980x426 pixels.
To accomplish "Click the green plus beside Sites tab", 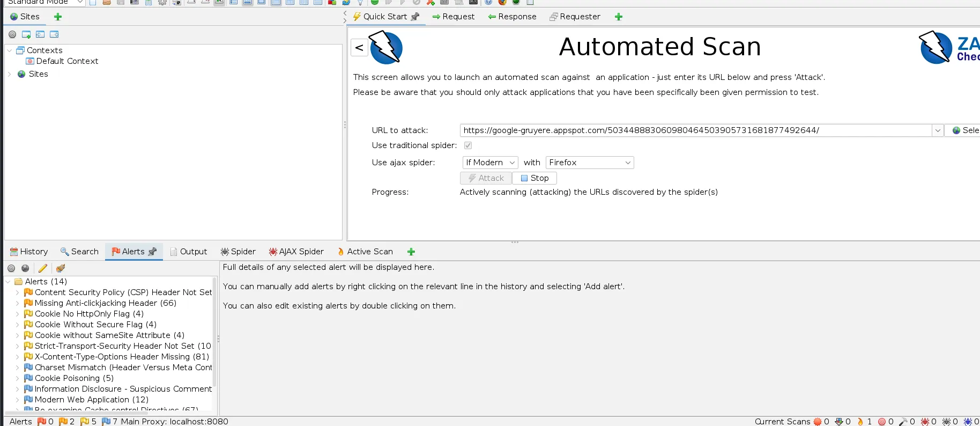I will point(58,17).
